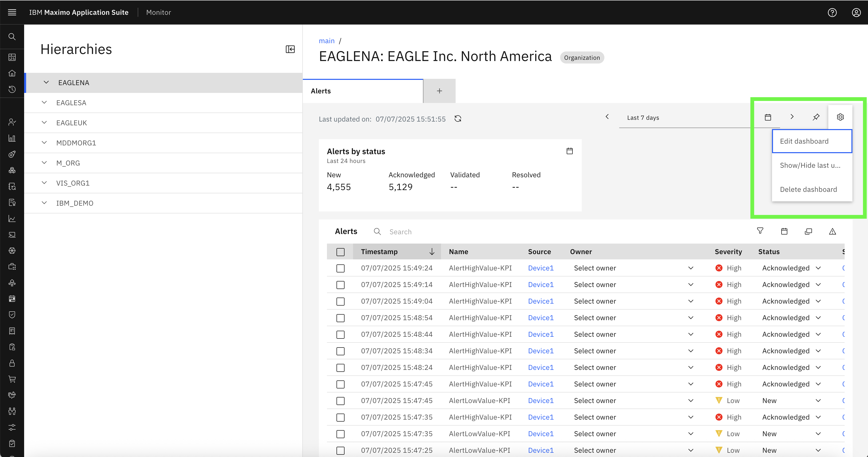This screenshot has width=868, height=457.
Task: Open status dropdown for 15:49:14 alert
Action: click(792, 284)
